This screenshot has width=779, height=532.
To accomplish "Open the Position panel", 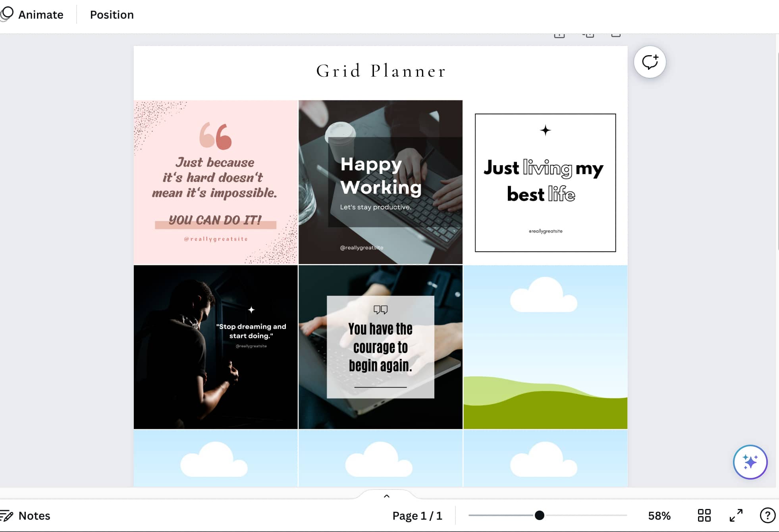I will [x=112, y=15].
